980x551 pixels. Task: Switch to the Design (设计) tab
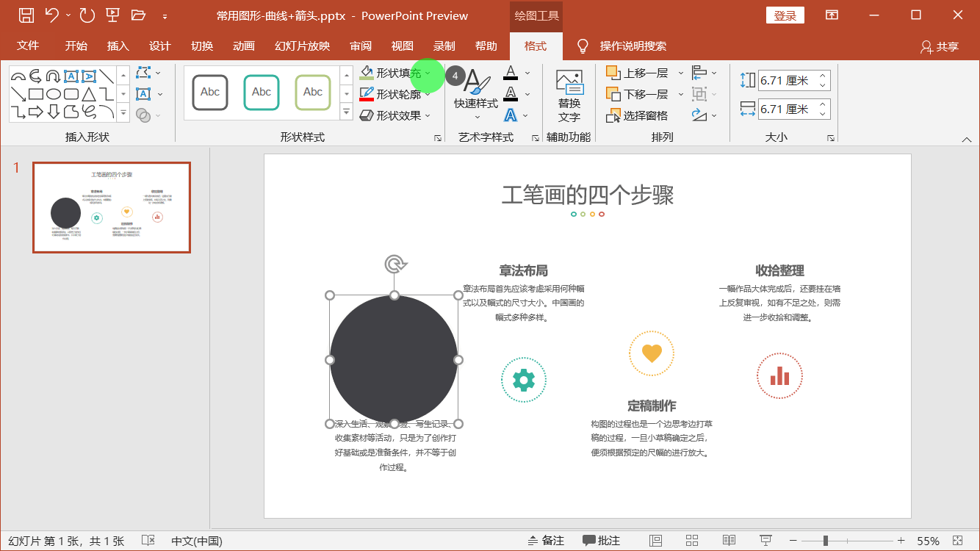[160, 46]
